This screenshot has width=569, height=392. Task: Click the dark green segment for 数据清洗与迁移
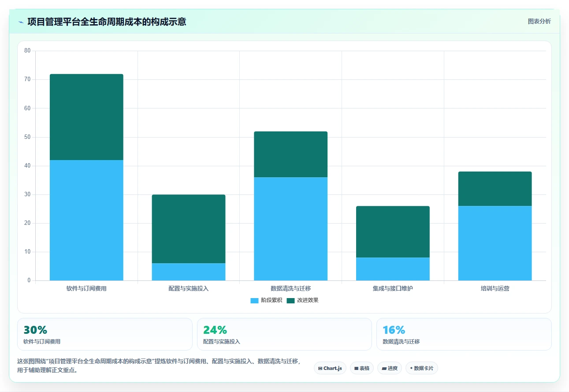point(290,154)
